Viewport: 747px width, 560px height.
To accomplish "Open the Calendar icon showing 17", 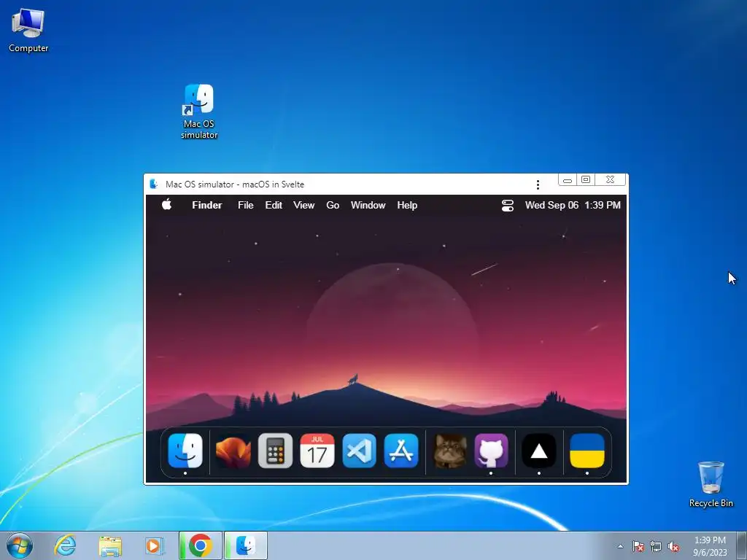I will click(317, 451).
